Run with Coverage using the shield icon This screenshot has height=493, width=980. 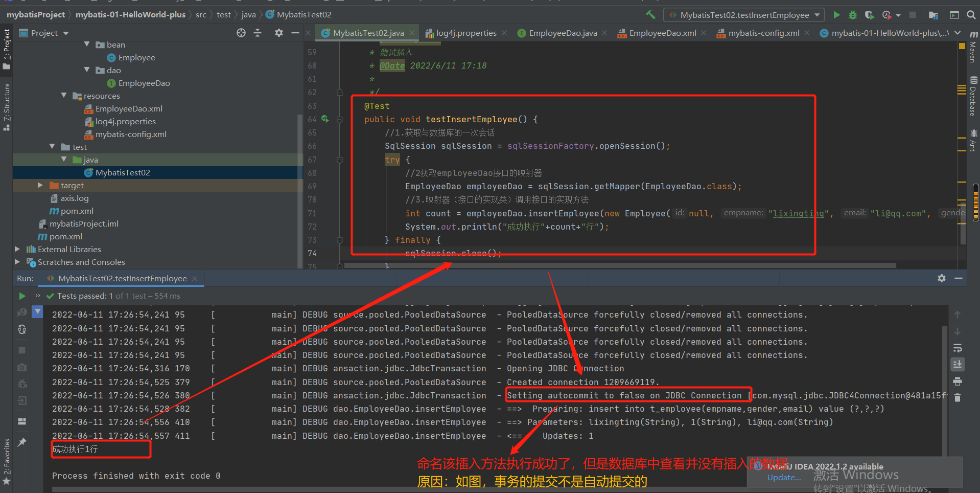click(x=869, y=15)
